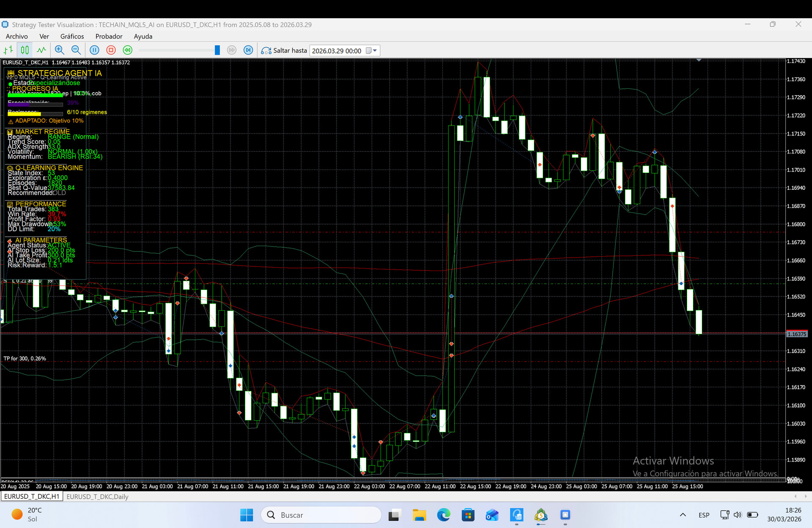Stop the strategy tester run

111,50
